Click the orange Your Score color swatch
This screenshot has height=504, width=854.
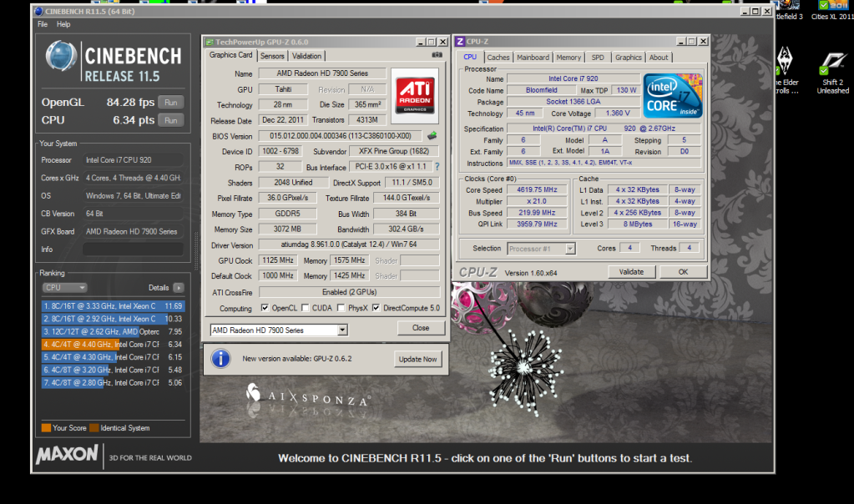click(x=46, y=428)
